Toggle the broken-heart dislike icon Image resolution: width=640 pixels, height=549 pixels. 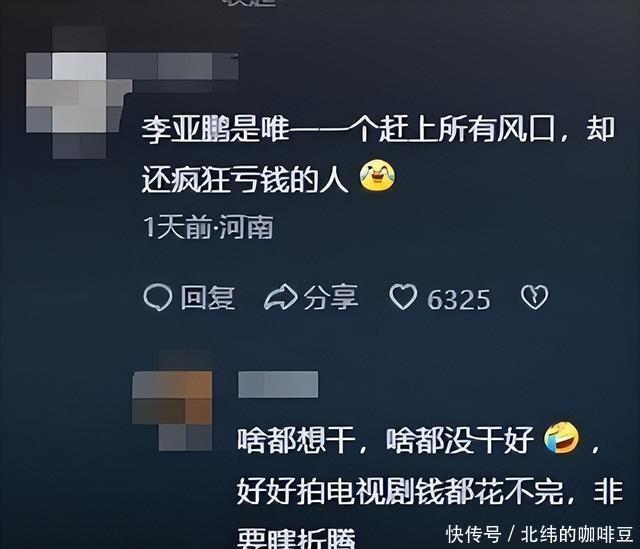pyautogui.click(x=534, y=297)
